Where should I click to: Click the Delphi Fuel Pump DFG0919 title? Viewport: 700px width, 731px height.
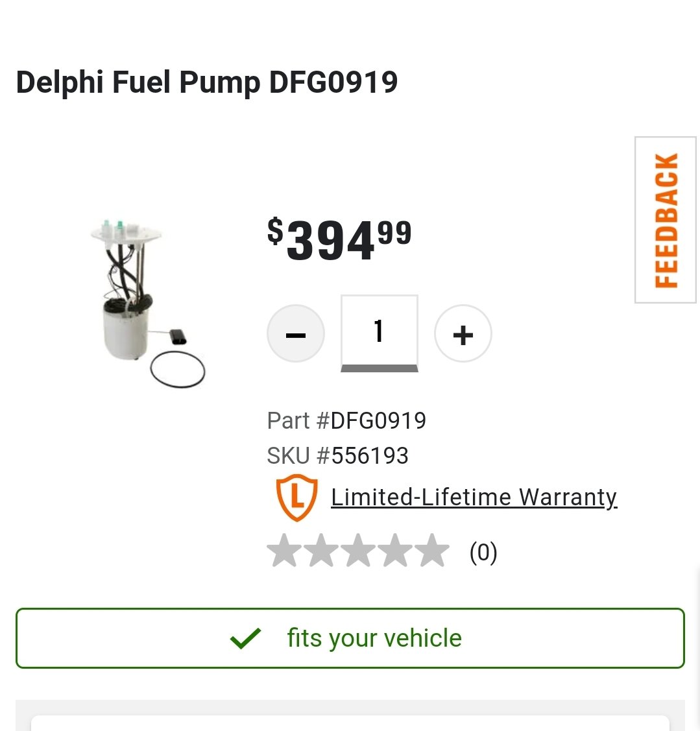[206, 82]
